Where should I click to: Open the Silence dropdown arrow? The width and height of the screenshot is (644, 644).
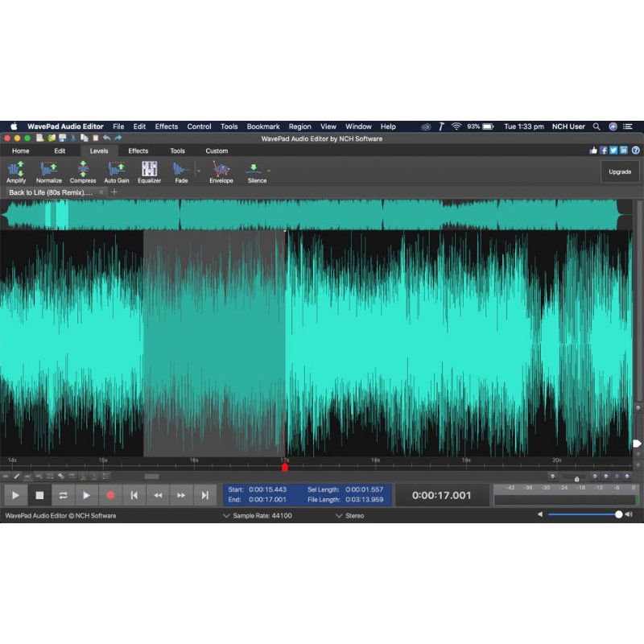(x=269, y=171)
